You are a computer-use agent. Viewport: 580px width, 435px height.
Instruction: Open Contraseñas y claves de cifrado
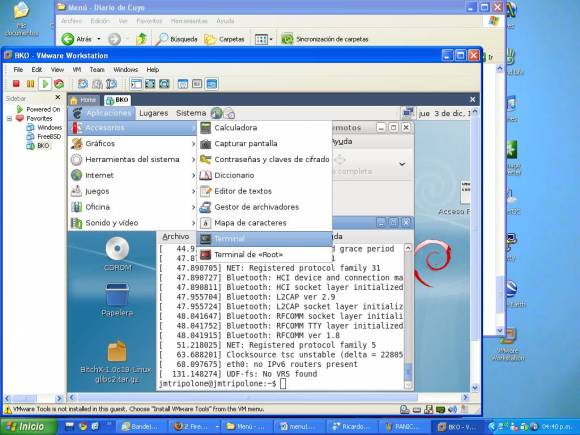pos(264,159)
